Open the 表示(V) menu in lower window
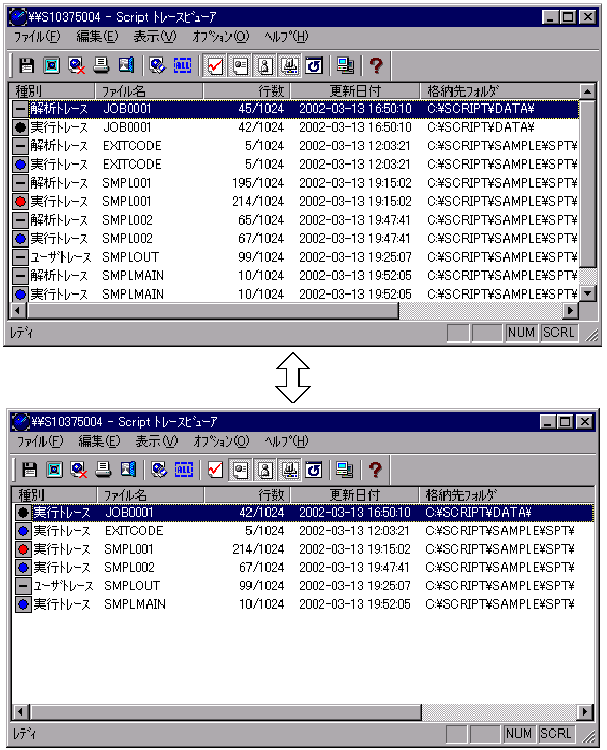 coord(156,441)
